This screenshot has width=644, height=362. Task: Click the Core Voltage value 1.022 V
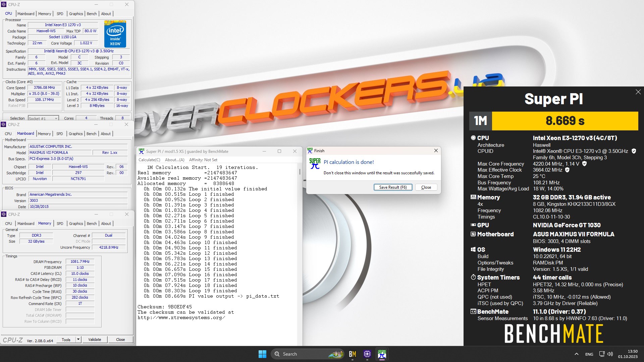point(86,43)
